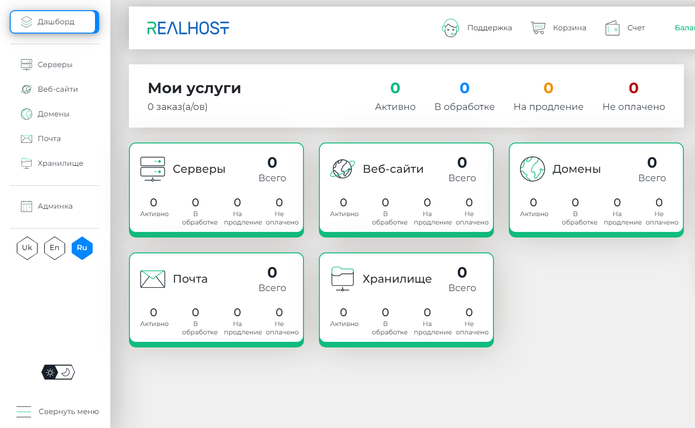Collapse the sidebar with Свернуть меню

coord(57,411)
